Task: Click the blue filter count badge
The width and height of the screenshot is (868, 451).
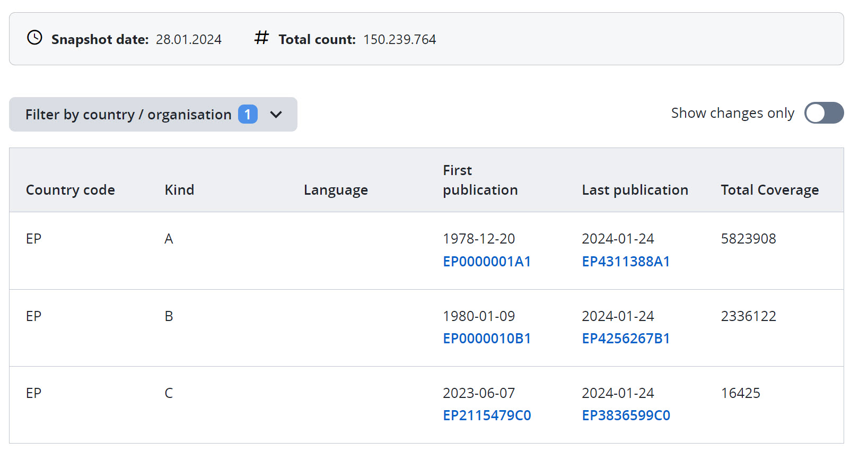Action: click(248, 115)
